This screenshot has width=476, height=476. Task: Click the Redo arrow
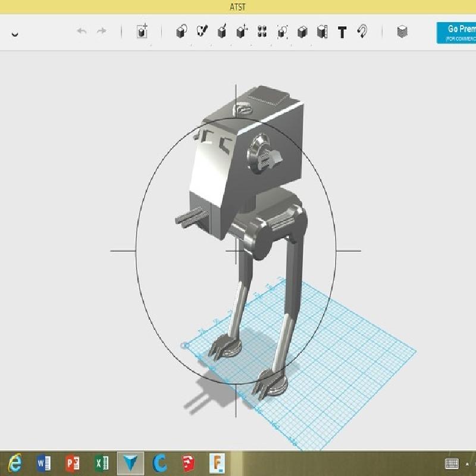click(102, 31)
